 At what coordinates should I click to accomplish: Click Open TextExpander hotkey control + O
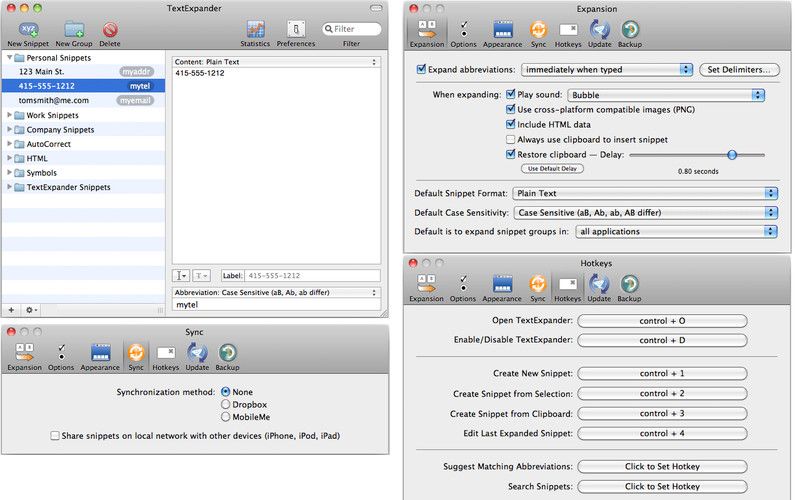click(x=662, y=321)
